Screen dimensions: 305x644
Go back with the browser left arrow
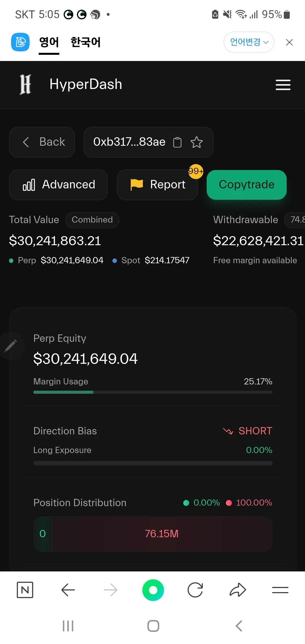[x=68, y=590]
